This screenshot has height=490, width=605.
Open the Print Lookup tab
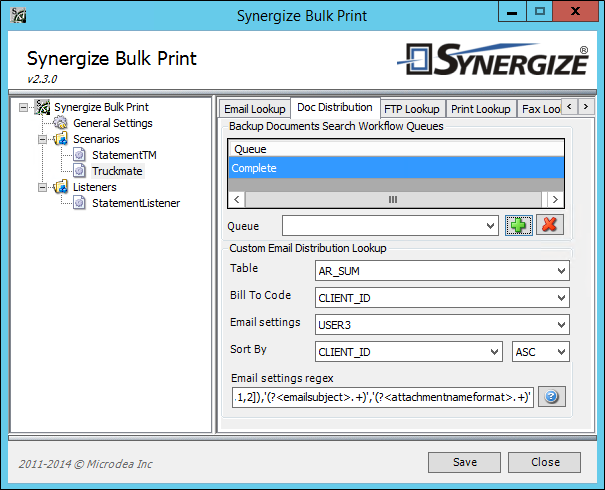[x=481, y=109]
